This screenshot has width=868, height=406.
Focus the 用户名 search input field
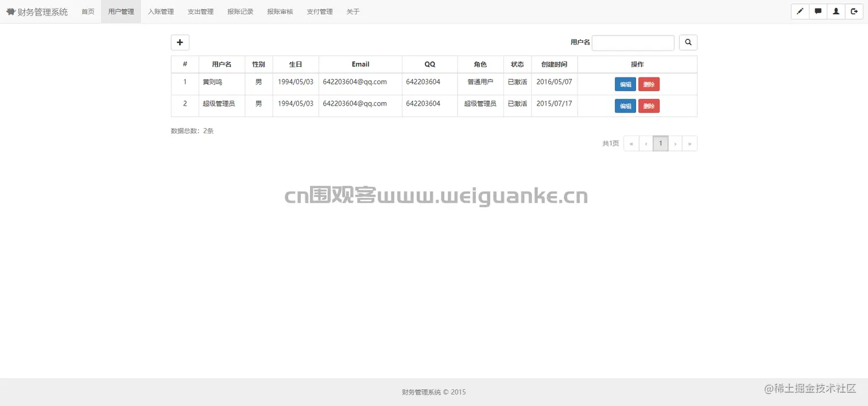pos(633,43)
